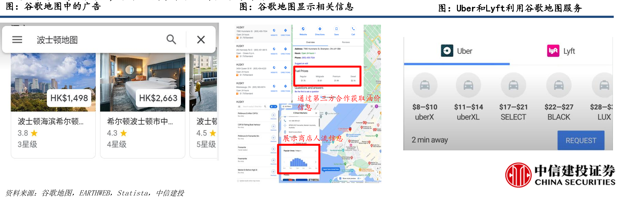The height and width of the screenshot is (197, 644).
Task: Open the HK$2,663 hotel room photo
Action: click(x=143, y=82)
